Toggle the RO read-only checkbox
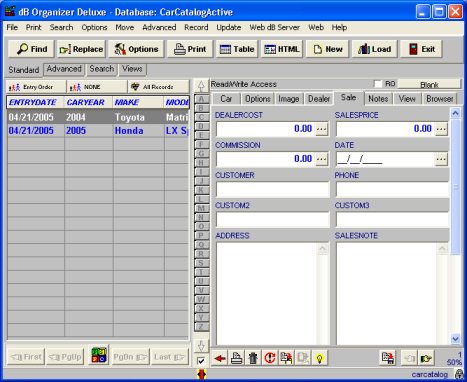Viewport: 467px width, 382px height. click(378, 84)
